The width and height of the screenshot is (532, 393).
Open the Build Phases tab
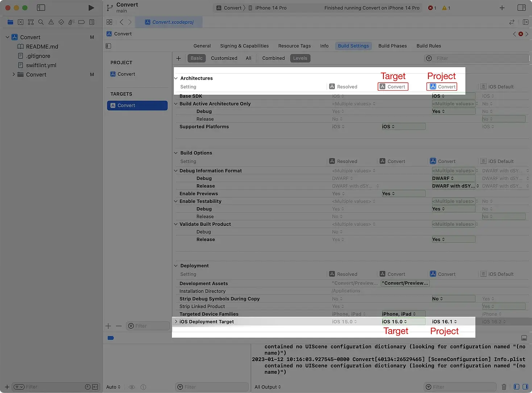[392, 46]
